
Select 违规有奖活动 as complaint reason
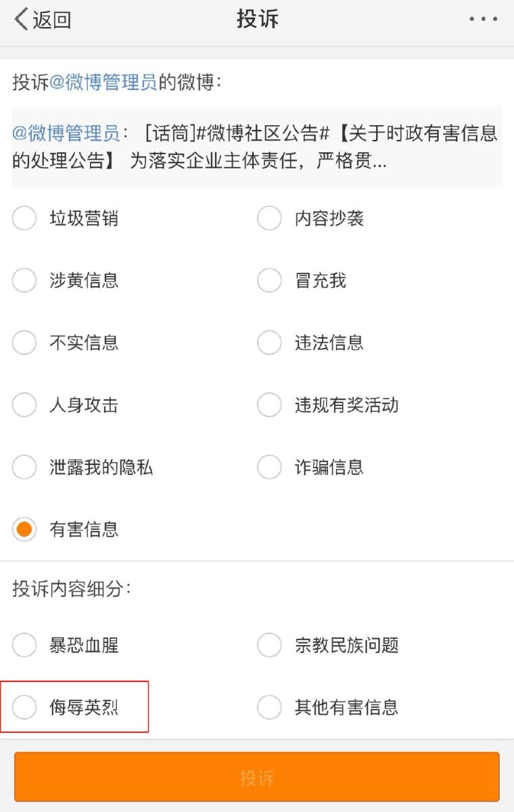tap(269, 405)
